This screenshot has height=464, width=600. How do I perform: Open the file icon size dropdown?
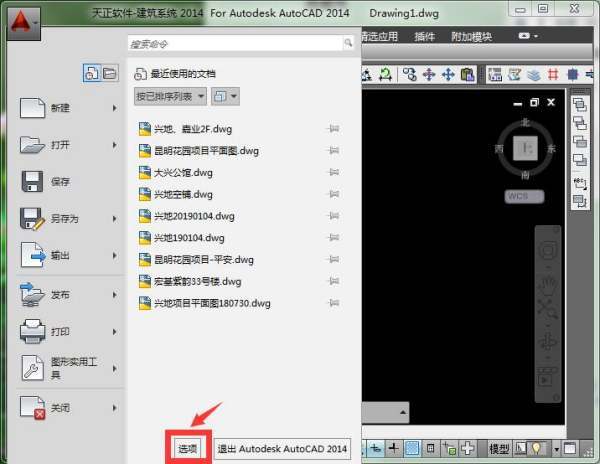tap(225, 96)
